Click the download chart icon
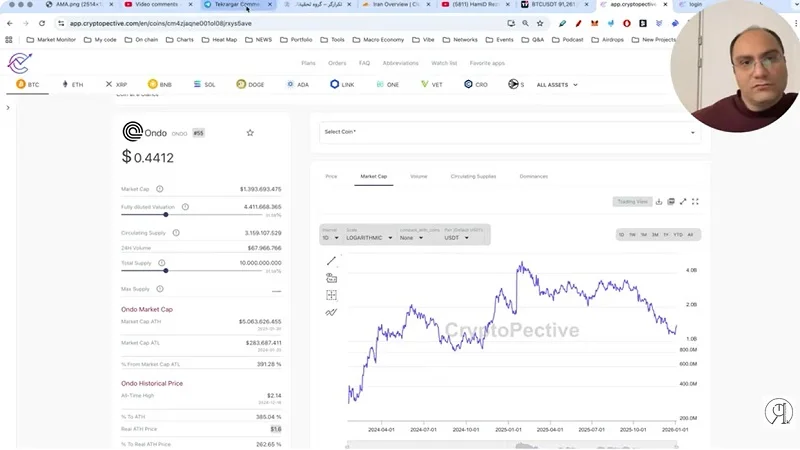This screenshot has height=450, width=800. coord(659,201)
